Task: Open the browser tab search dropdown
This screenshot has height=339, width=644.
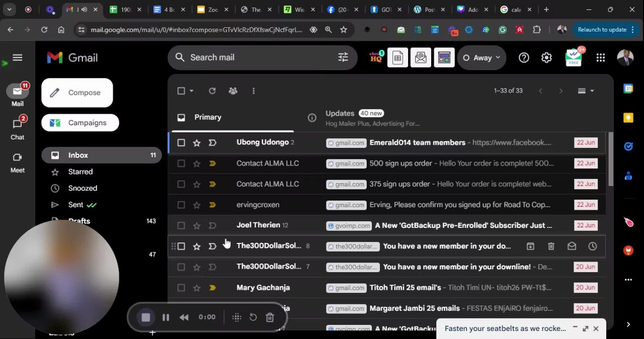Action: pos(9,10)
